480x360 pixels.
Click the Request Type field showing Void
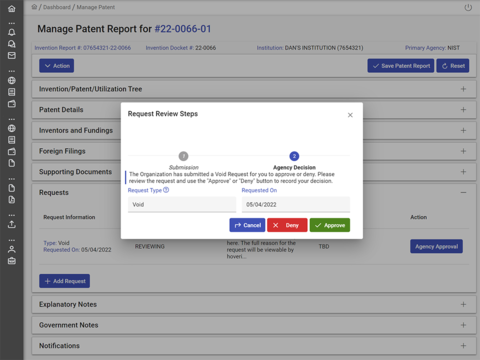coord(182,204)
